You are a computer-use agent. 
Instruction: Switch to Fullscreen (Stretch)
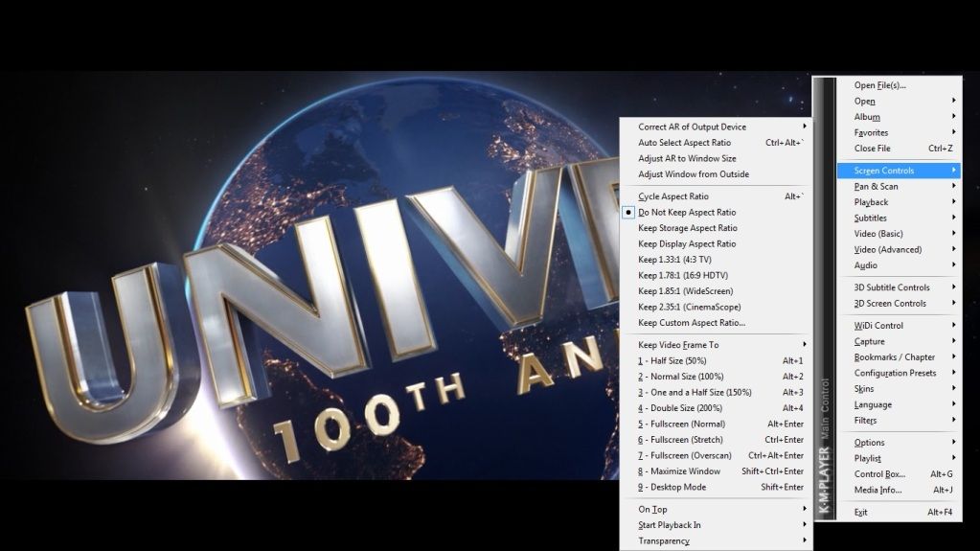tap(716, 440)
